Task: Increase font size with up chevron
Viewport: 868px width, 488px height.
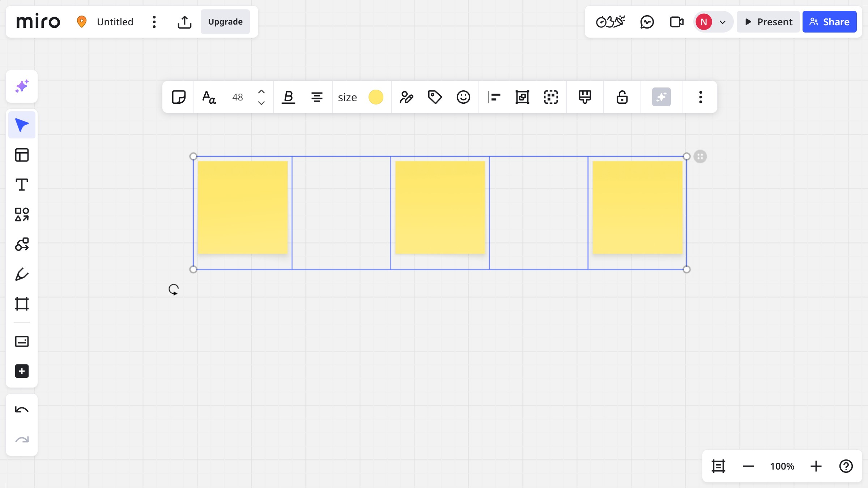Action: [x=261, y=92]
